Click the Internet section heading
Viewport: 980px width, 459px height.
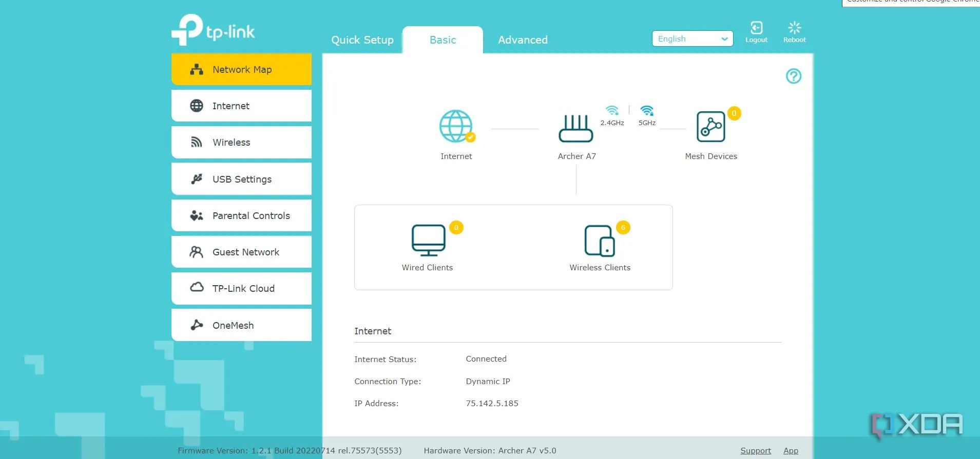(x=373, y=331)
